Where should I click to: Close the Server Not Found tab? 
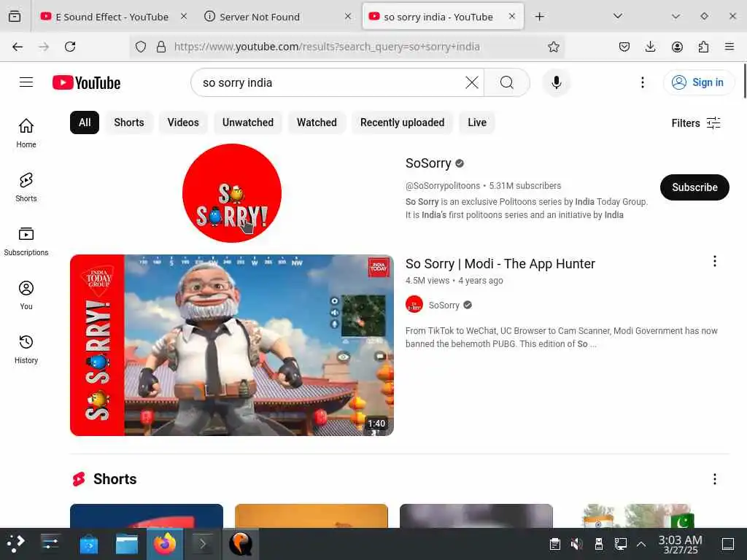(x=348, y=16)
